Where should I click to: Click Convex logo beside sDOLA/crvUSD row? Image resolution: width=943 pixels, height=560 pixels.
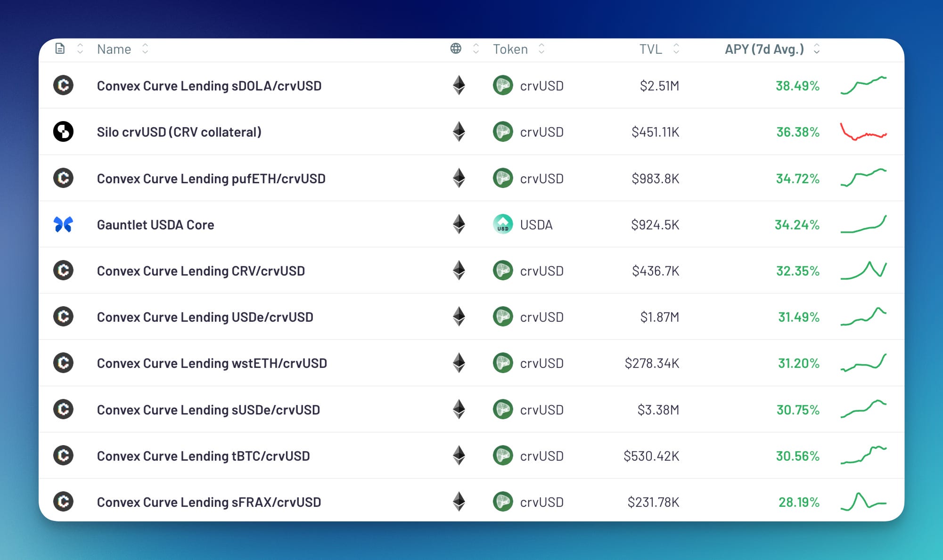pos(63,86)
